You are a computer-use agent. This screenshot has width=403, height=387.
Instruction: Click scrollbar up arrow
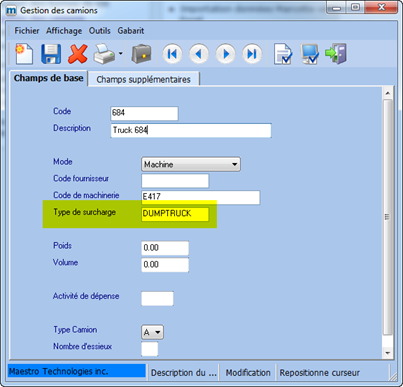click(387, 93)
